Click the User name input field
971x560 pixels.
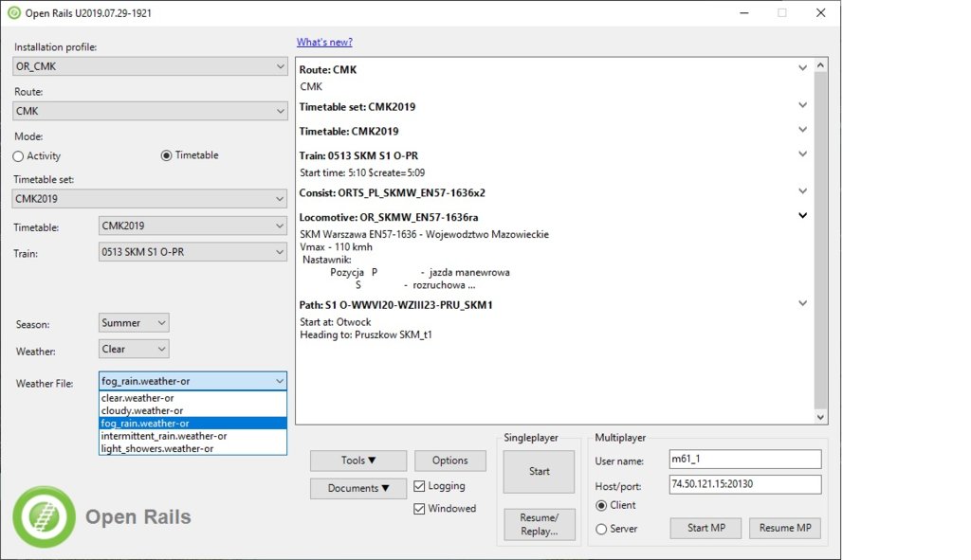(x=743, y=460)
